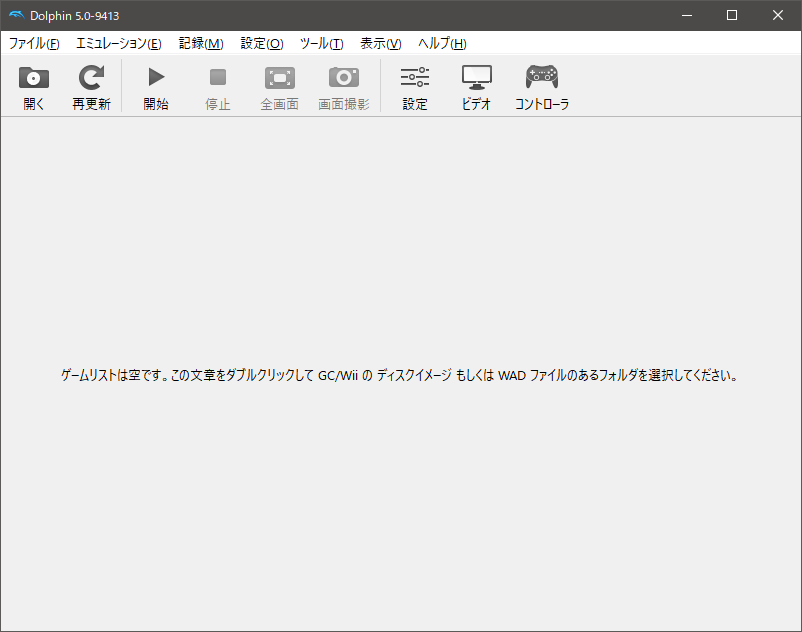Click the 再更新 refresh arrow icon

pyautogui.click(x=91, y=78)
